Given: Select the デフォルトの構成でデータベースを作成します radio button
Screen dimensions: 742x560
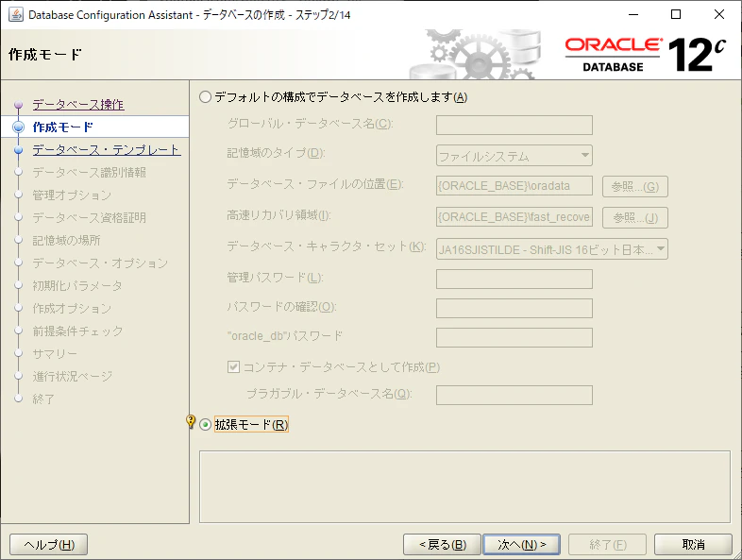Looking at the screenshot, I should point(205,97).
